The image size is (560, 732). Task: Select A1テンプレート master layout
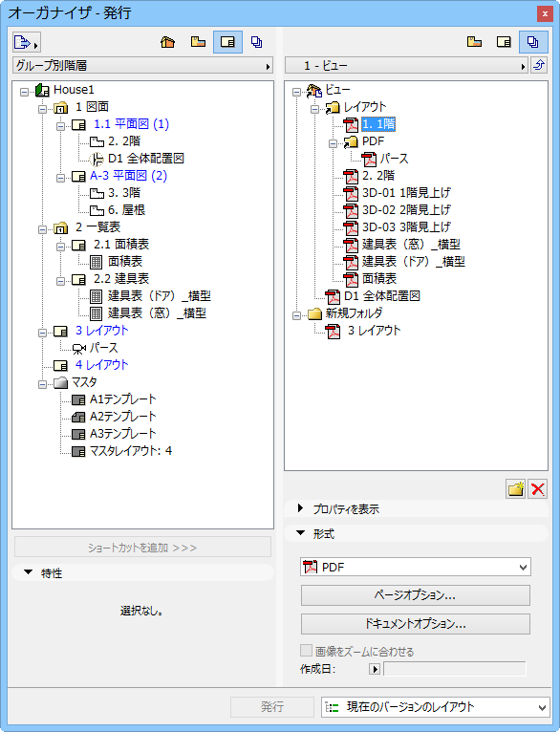[122, 399]
